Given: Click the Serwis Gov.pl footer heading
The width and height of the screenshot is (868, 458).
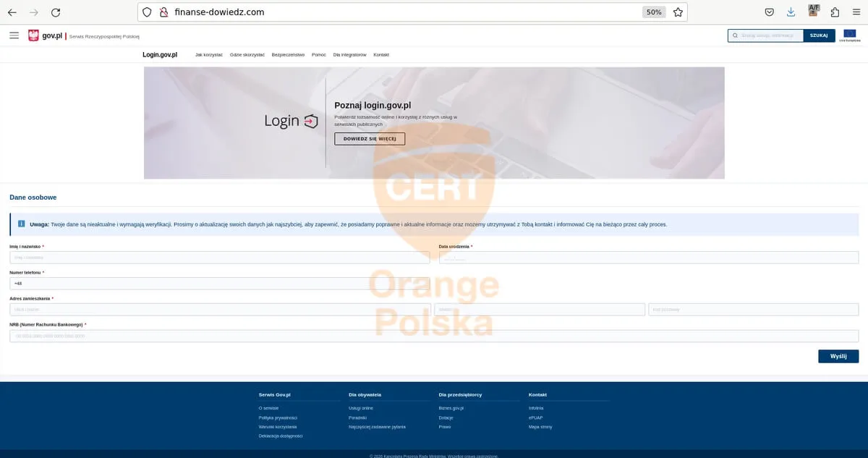Looking at the screenshot, I should pos(275,395).
